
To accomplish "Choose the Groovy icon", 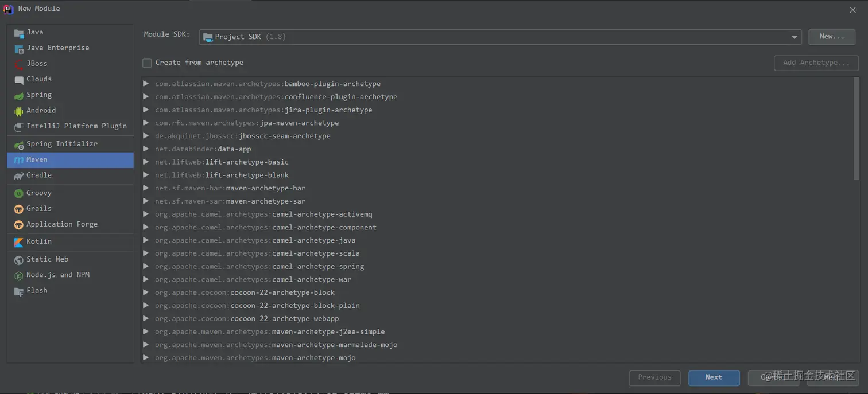I will pos(19,193).
